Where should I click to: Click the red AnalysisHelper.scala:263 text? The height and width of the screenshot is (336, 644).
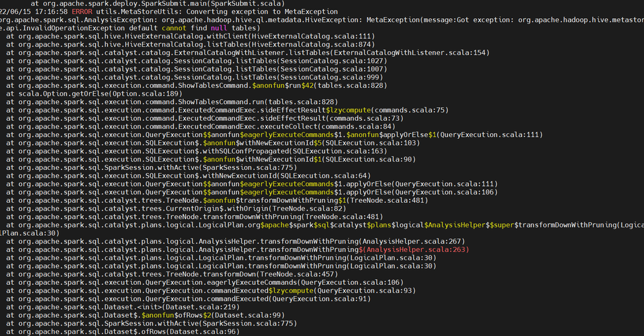[416, 249]
